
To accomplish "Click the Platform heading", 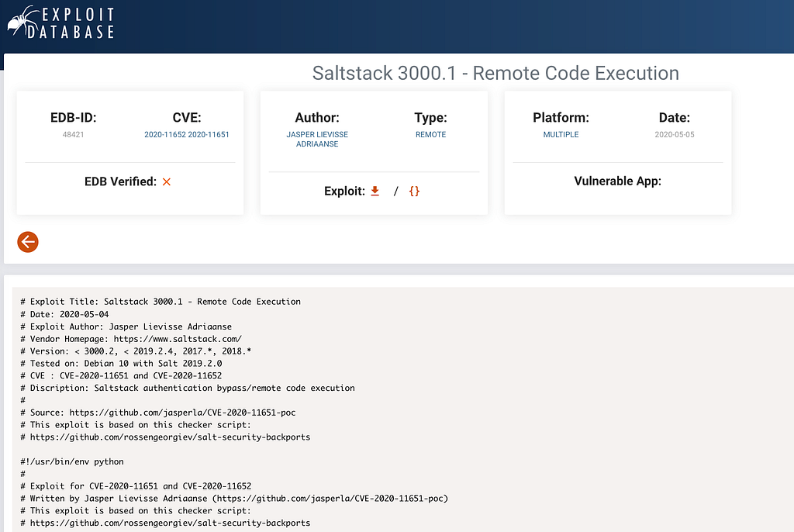I will tap(561, 118).
